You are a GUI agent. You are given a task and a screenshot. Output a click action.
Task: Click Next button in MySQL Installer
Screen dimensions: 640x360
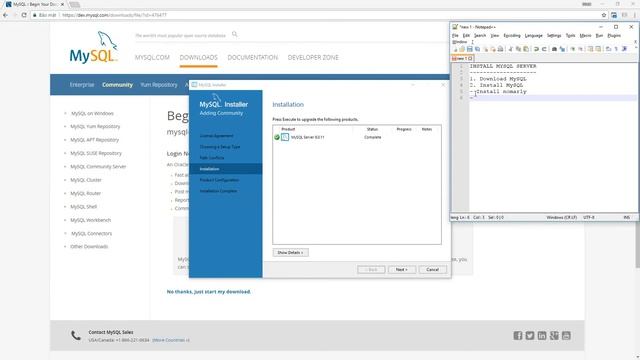pos(401,270)
